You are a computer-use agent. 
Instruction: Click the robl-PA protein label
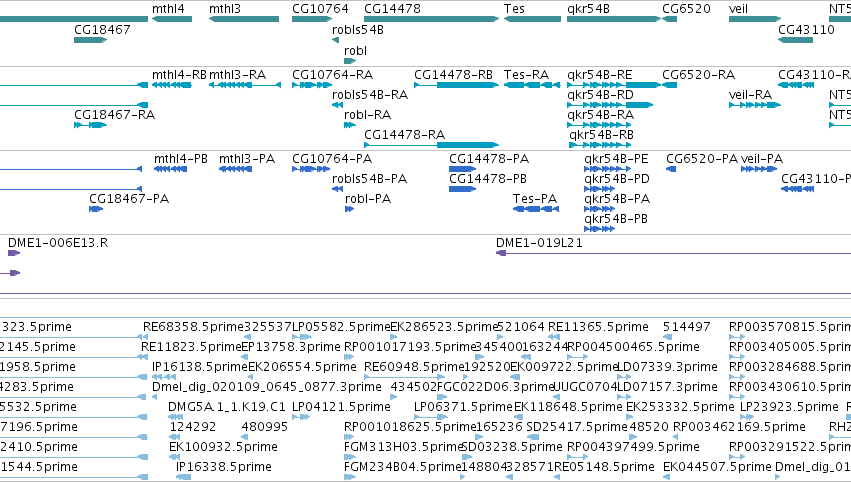pyautogui.click(x=368, y=199)
